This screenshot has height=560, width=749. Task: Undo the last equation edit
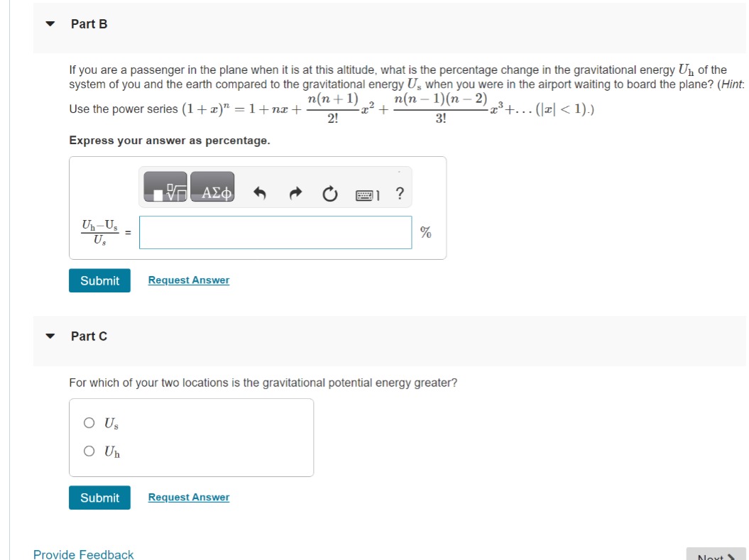(x=260, y=192)
